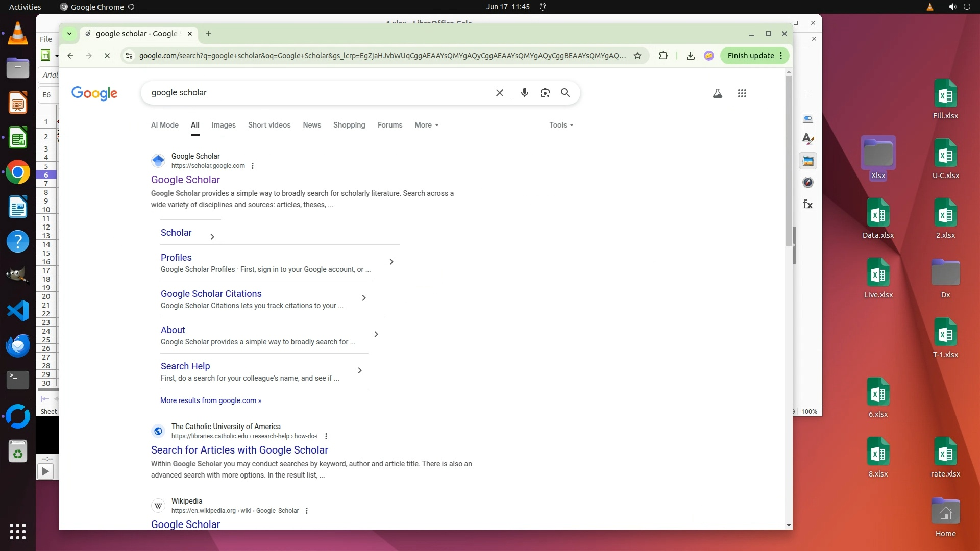Expand the More search filters dropdown
Screen dimensions: 980x551
(x=426, y=125)
